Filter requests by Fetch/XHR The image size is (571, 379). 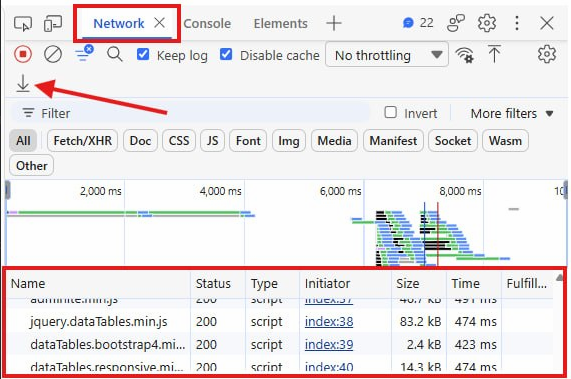(x=82, y=141)
